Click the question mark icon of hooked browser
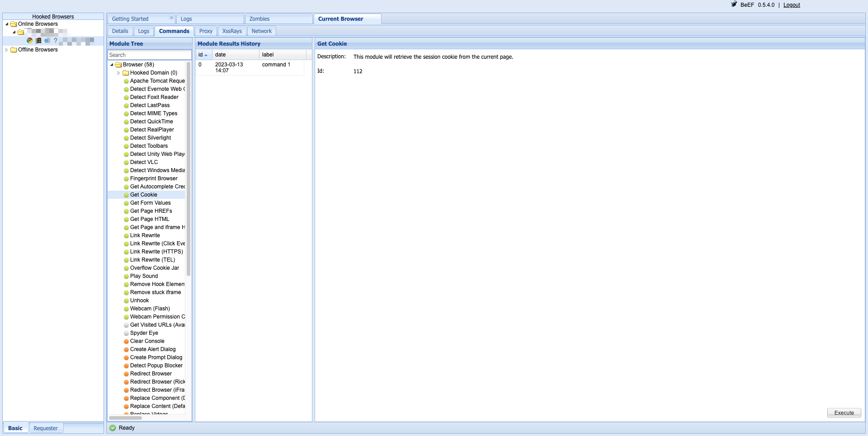This screenshot has width=868, height=436. (x=56, y=41)
